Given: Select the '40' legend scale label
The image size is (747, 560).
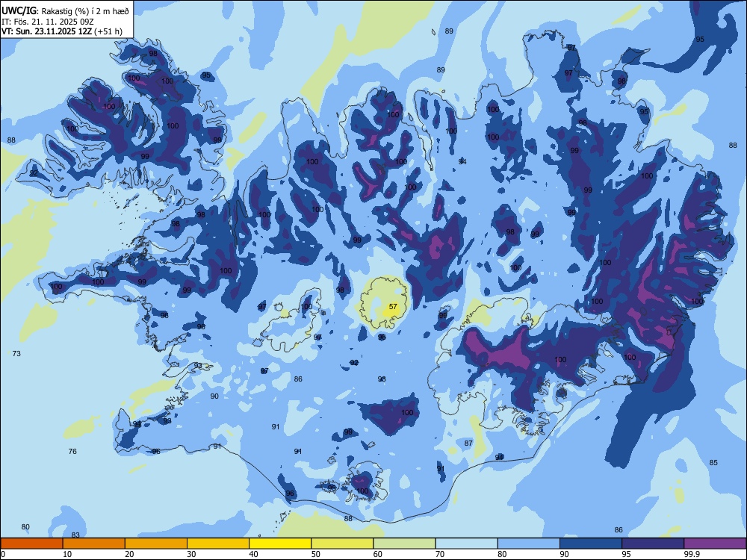Looking at the screenshot, I should (x=253, y=554).
